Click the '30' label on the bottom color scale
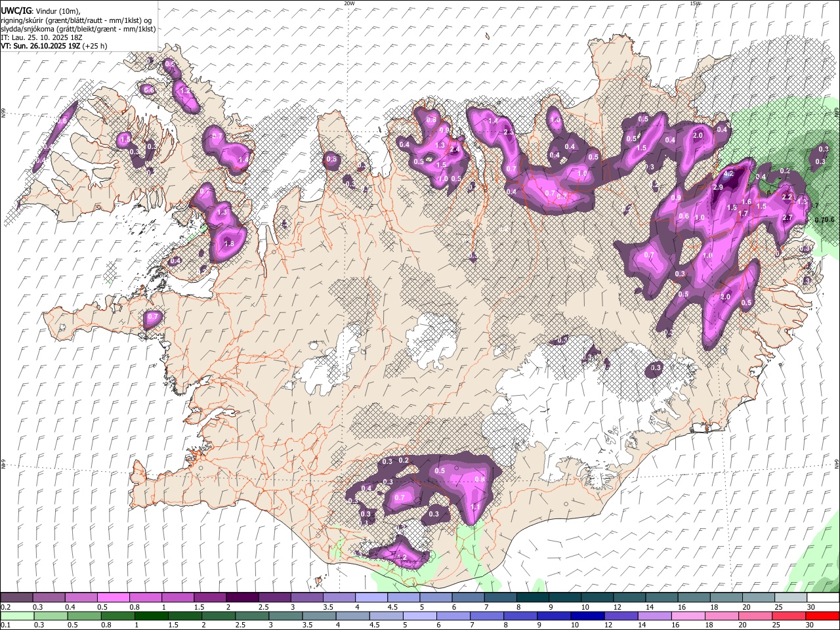This screenshot has width=840, height=630. click(x=810, y=625)
